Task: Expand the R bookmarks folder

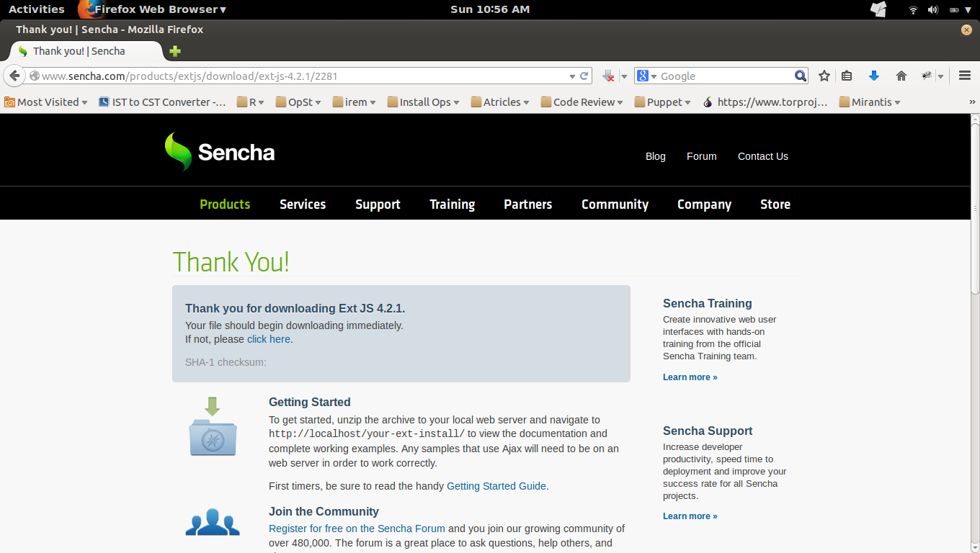Action: pyautogui.click(x=251, y=102)
